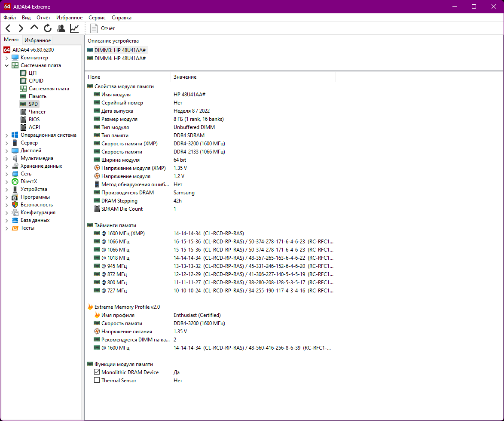Expand the Компьютер tree node

coord(7,58)
